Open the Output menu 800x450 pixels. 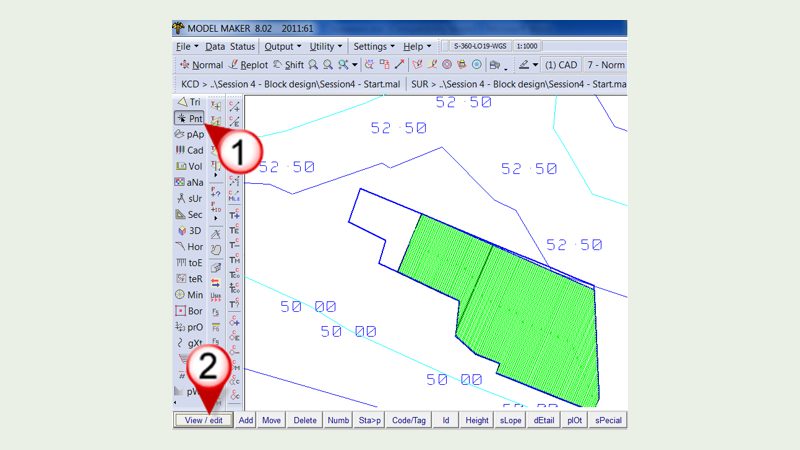283,46
